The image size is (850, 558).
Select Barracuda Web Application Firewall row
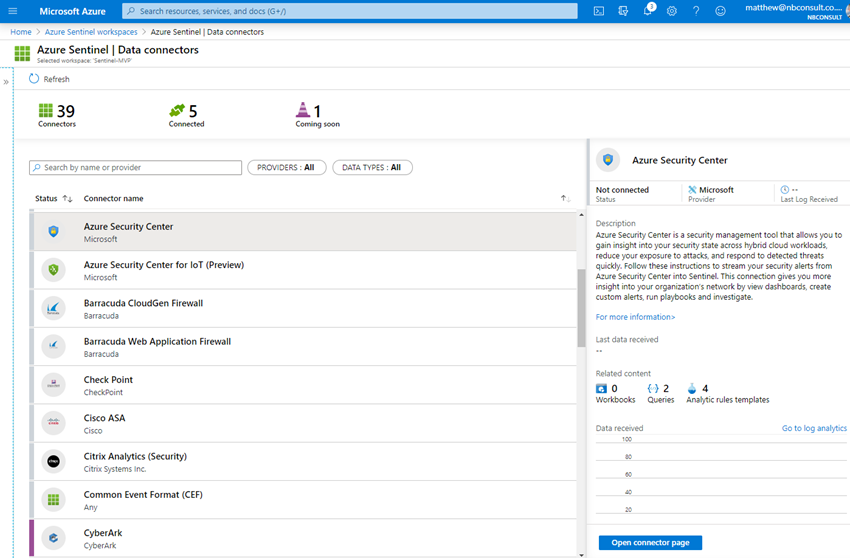coord(302,347)
